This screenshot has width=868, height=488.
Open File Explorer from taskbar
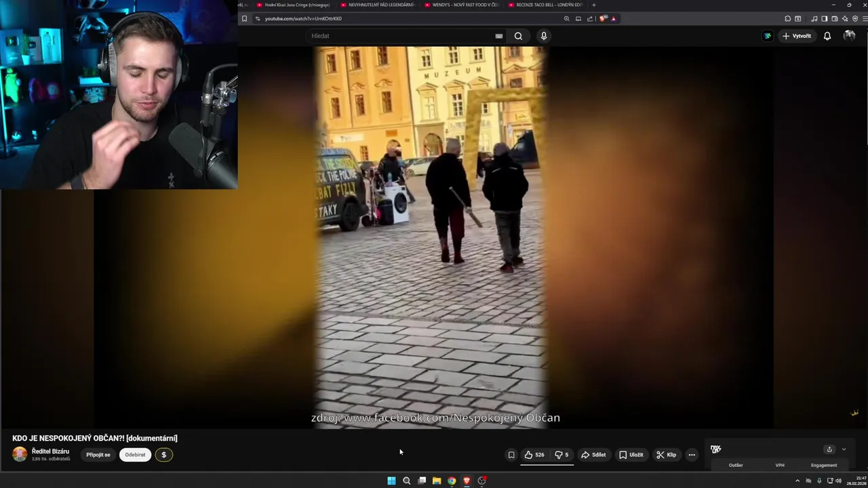pos(437,481)
